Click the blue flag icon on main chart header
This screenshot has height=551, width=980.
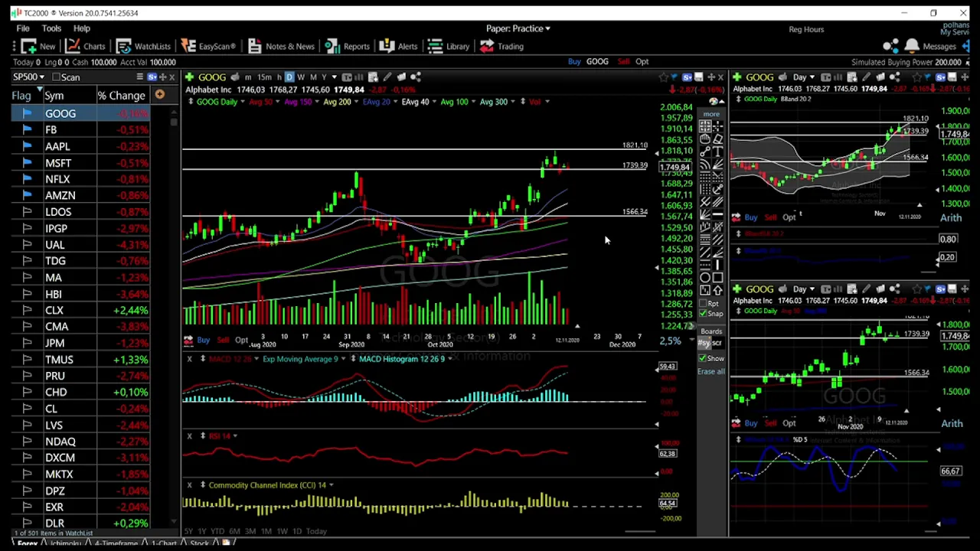tap(675, 77)
